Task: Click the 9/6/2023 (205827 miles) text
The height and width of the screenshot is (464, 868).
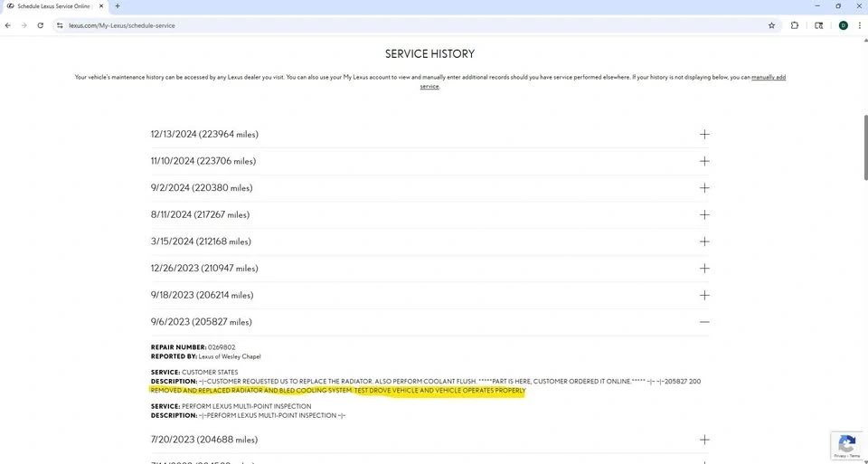Action: (201, 322)
